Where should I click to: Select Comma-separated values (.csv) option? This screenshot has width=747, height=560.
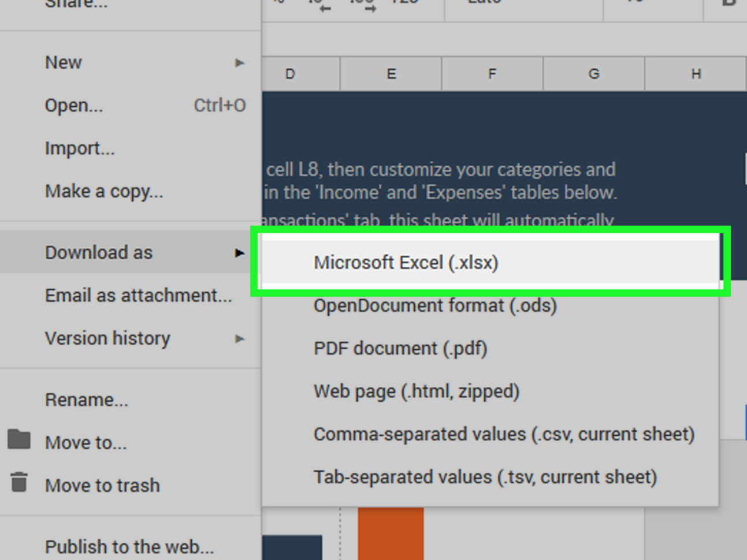tap(503, 434)
